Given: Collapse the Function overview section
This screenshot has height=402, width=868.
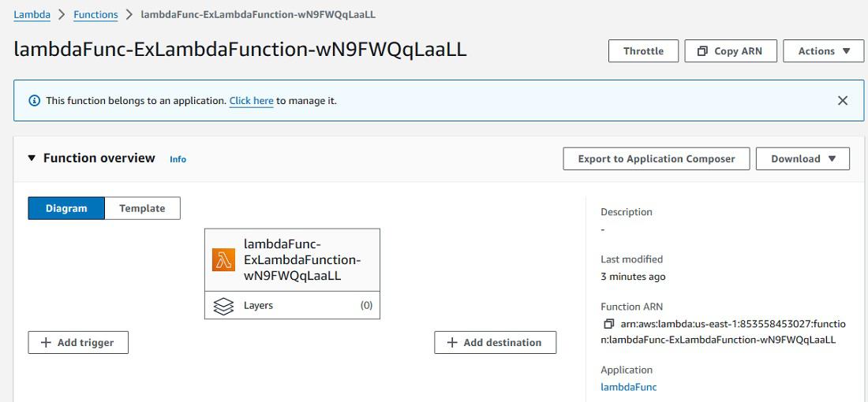Looking at the screenshot, I should pos(32,158).
